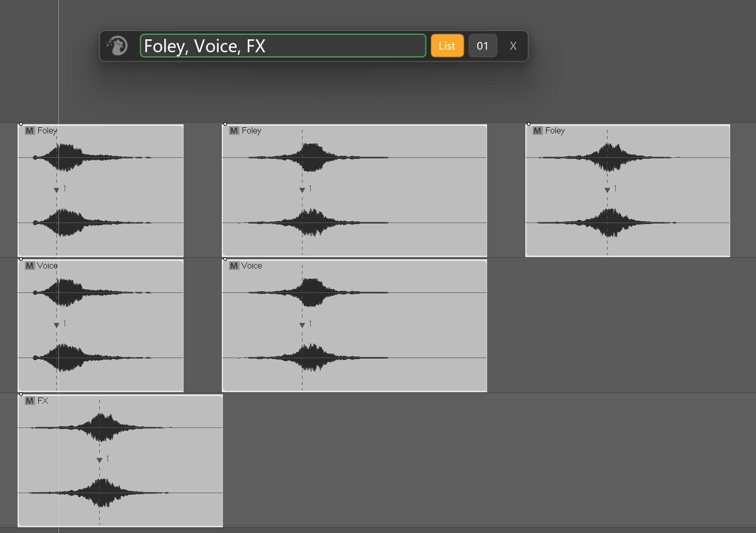Click the Foley, Voice, FX name field
The image size is (756, 533).
283,46
